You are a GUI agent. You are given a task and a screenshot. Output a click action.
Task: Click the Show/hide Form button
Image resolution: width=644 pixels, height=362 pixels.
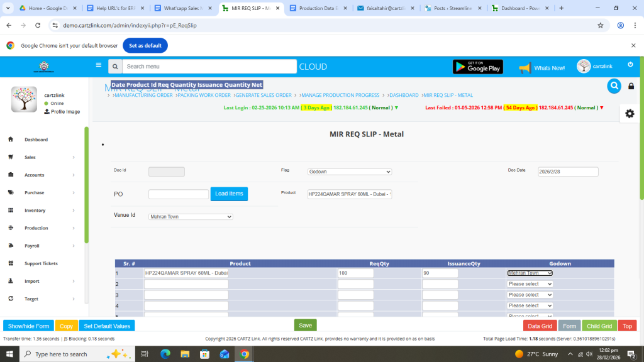point(28,326)
